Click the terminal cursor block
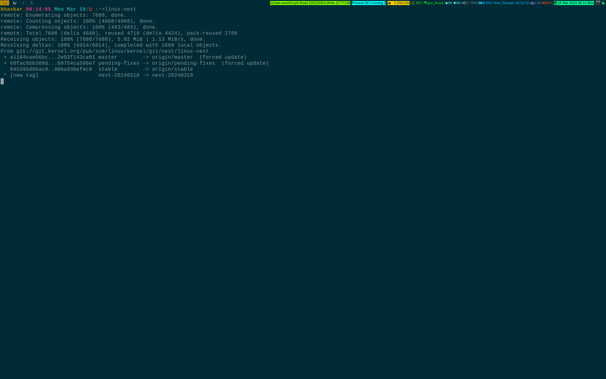 tap(2, 81)
